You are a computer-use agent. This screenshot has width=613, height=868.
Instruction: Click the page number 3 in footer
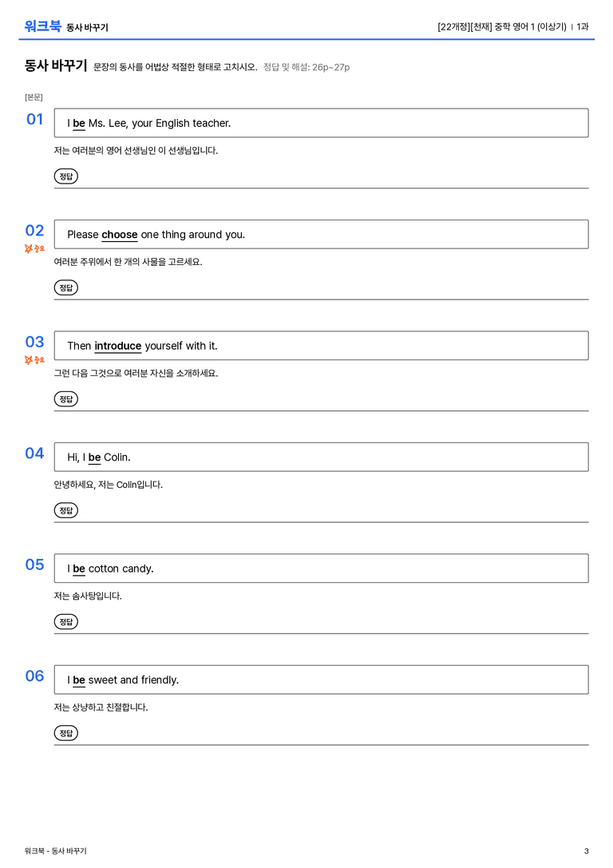587,851
